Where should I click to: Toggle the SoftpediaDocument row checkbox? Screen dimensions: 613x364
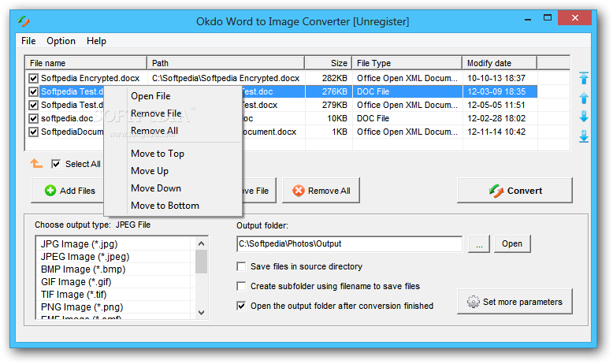(33, 132)
